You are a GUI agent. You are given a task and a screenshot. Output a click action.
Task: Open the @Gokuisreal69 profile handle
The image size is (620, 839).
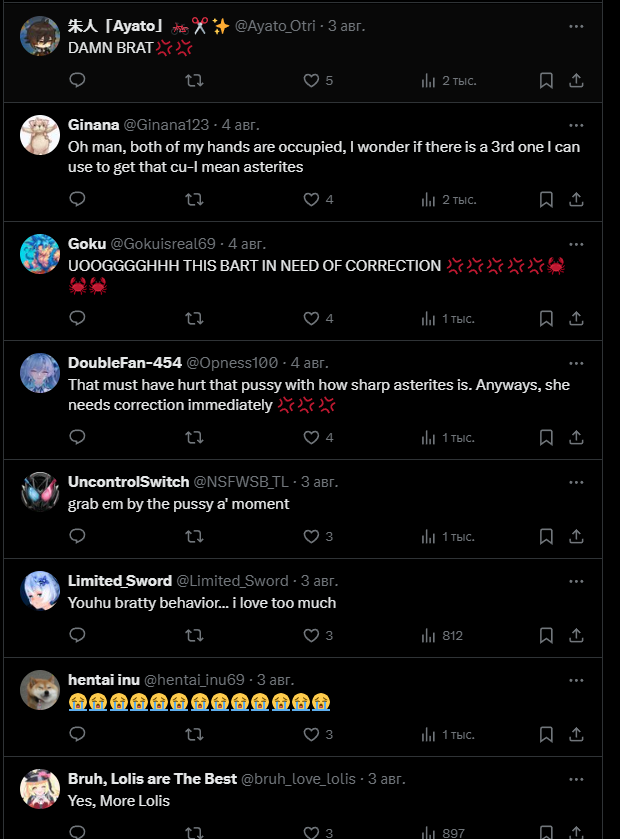163,244
